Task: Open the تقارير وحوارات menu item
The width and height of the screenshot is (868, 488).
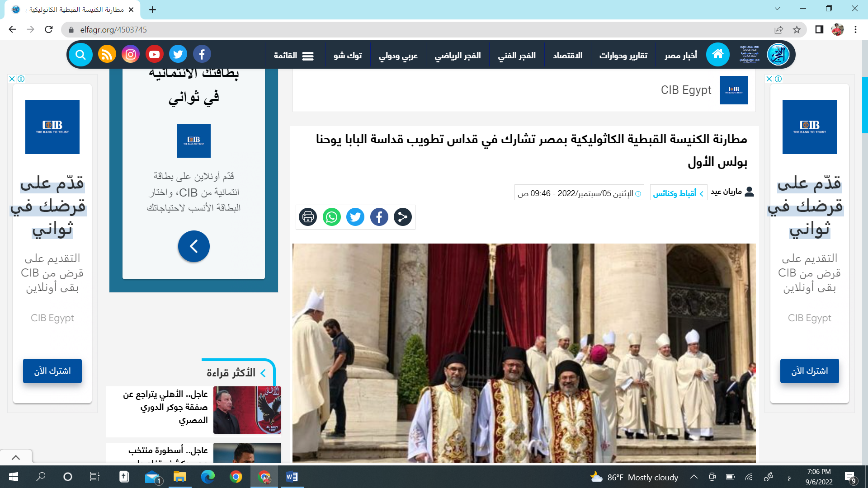Action: tap(623, 55)
